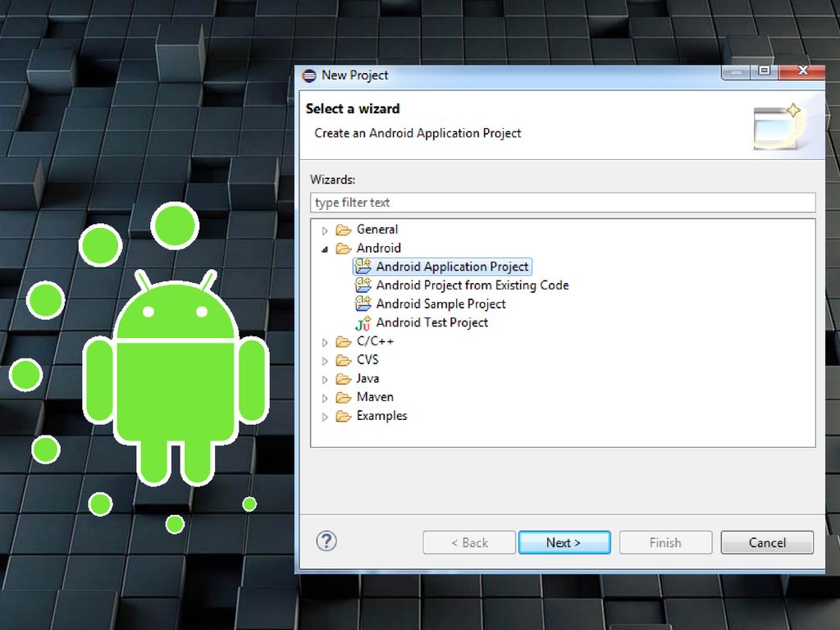
Task: Click the Maven folder icon
Action: (344, 398)
